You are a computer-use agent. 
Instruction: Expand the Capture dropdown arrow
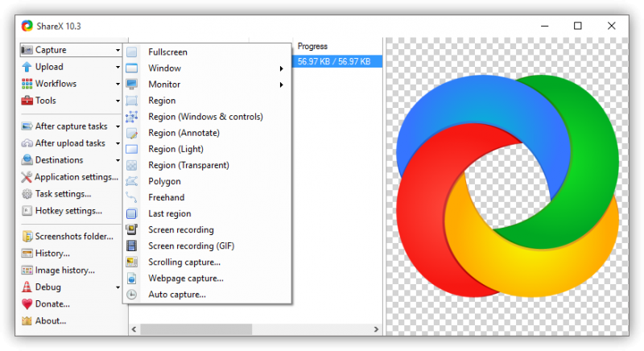pos(118,50)
